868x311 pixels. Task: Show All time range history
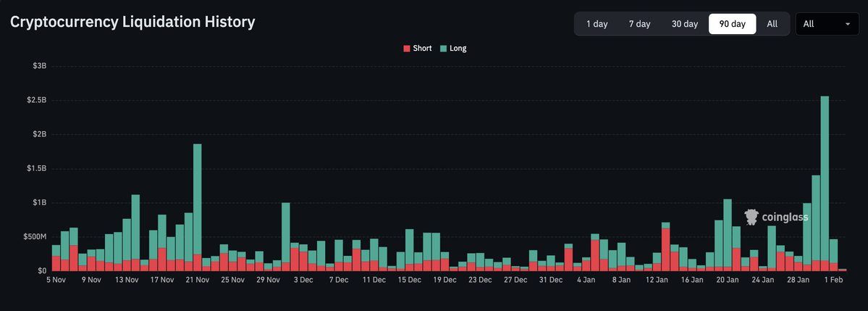click(772, 24)
